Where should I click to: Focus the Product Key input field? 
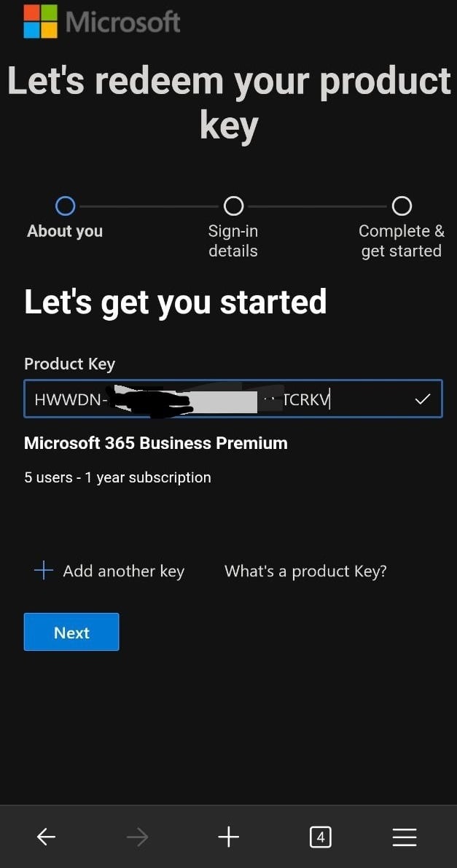pyautogui.click(x=233, y=398)
